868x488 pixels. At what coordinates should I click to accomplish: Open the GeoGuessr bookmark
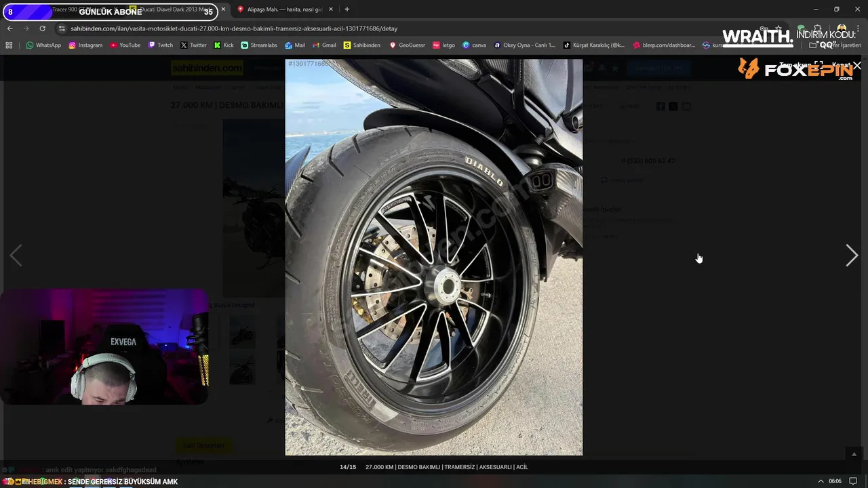point(407,45)
